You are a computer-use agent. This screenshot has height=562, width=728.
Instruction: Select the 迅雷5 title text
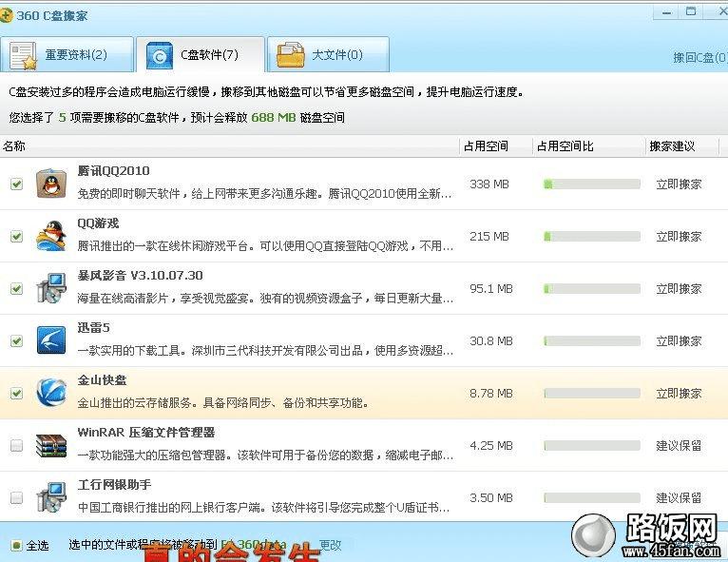click(93, 328)
